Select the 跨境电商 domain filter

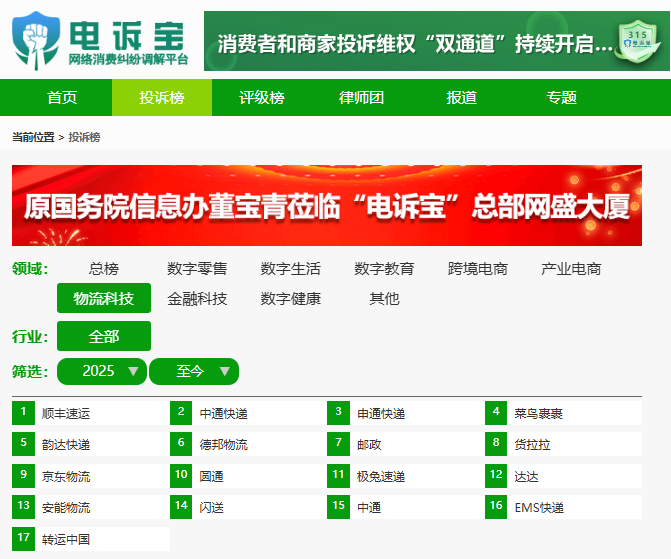coord(478,269)
